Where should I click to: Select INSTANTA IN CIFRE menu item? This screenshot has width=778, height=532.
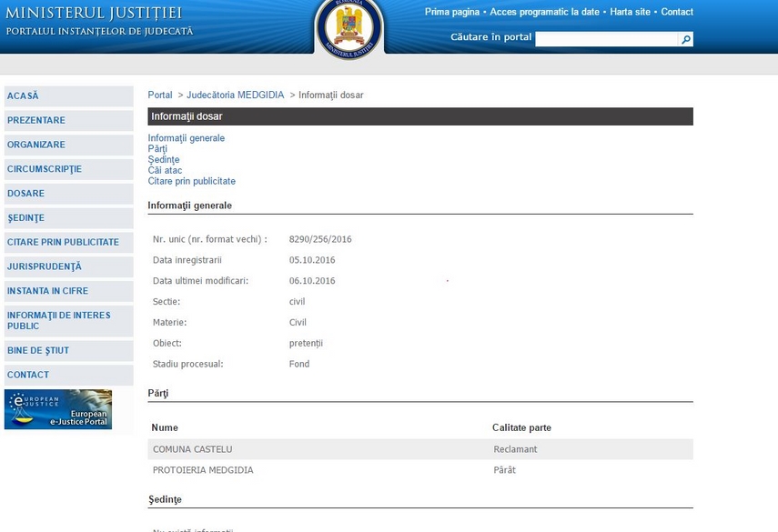[47, 291]
